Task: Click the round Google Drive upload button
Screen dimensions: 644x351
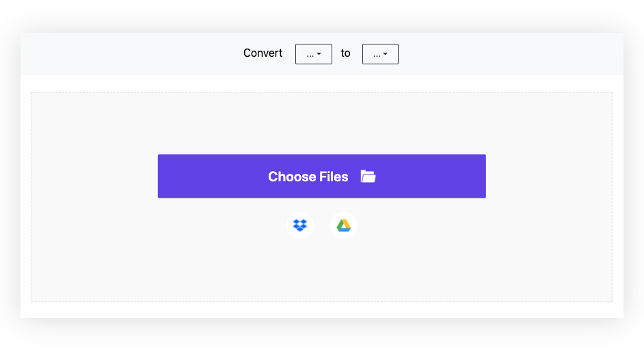Action: 343,225
